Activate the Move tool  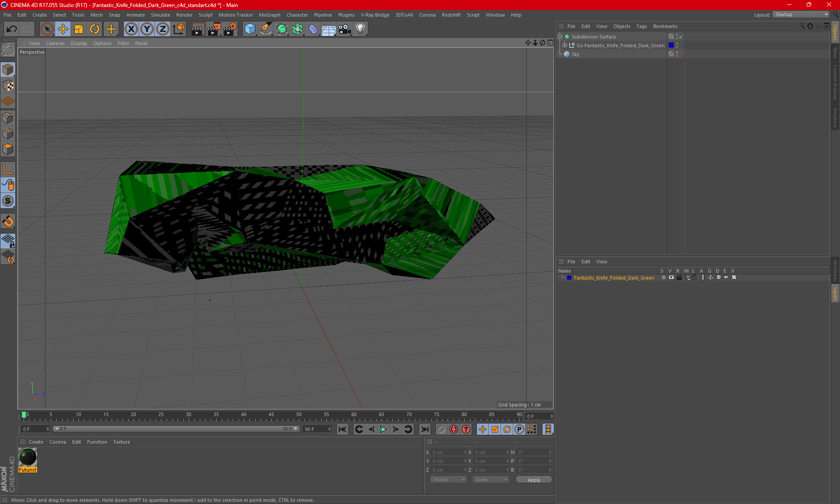[x=63, y=29]
